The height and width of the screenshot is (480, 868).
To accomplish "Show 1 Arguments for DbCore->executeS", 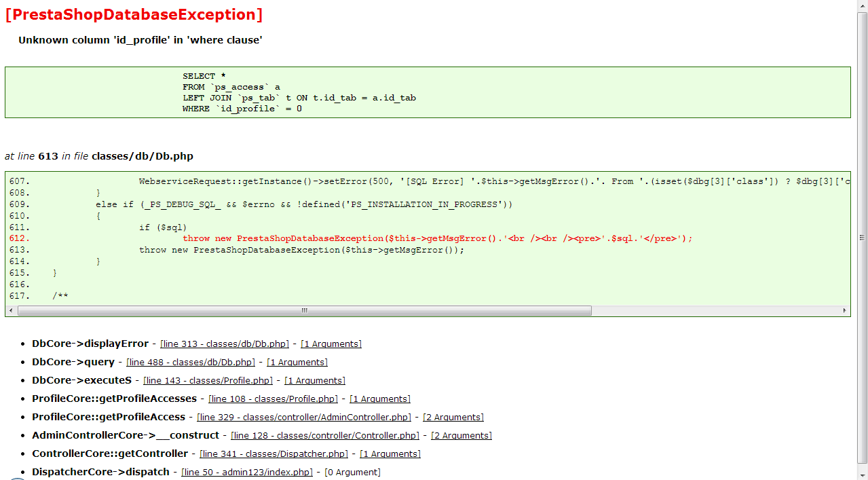I will click(315, 381).
